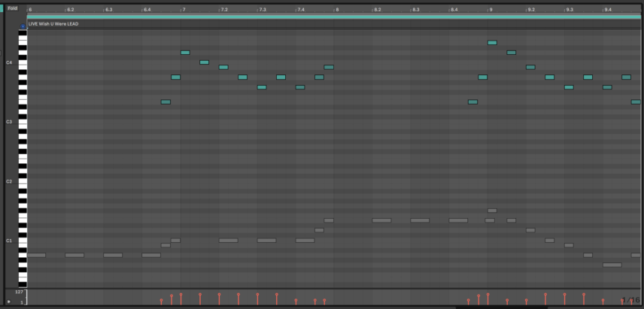Expand the velocity lane triangle toggle
The width and height of the screenshot is (644, 309).
(x=9, y=301)
